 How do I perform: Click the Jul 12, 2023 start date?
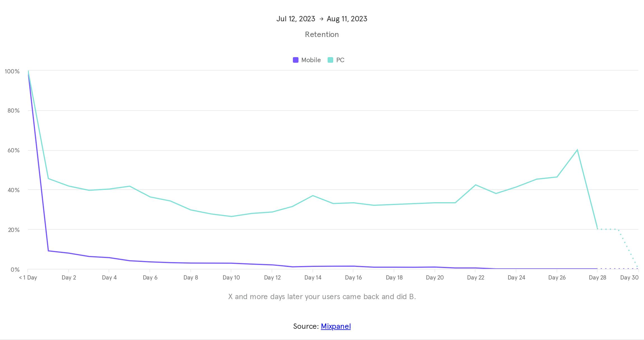point(296,19)
